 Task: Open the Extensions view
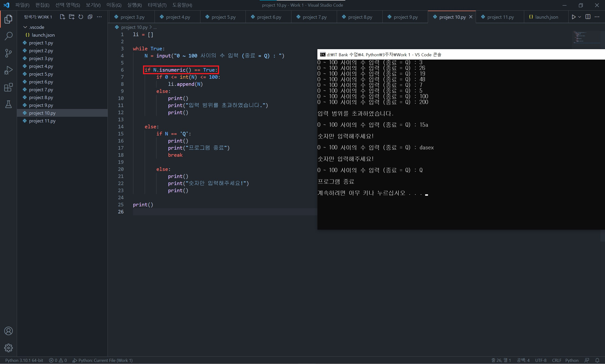(x=8, y=87)
